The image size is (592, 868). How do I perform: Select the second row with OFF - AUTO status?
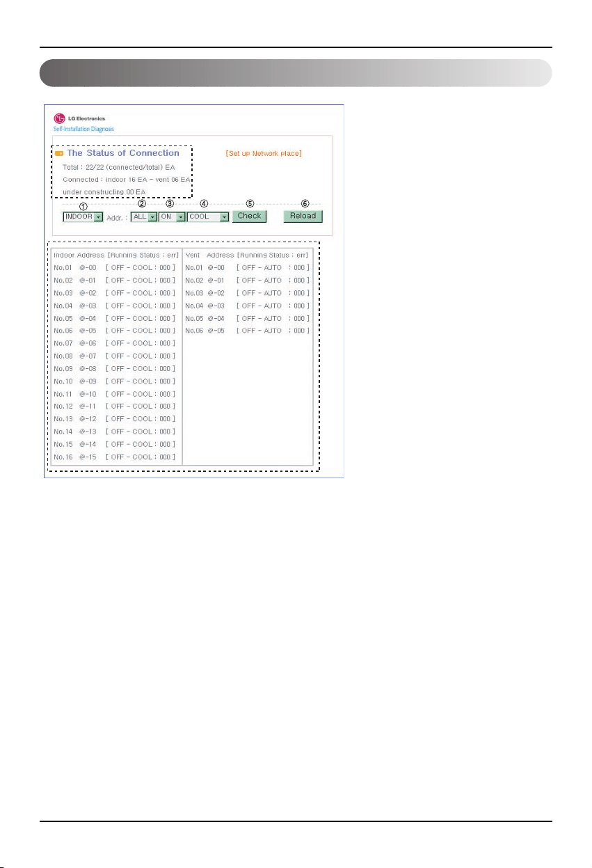(x=247, y=280)
